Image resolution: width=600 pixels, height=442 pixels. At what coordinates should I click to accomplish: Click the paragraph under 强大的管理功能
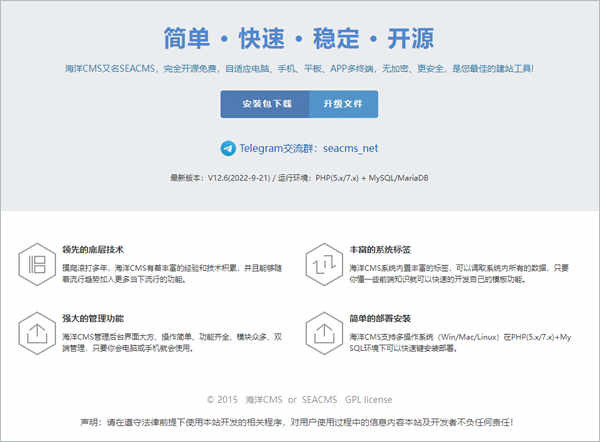[x=172, y=343]
